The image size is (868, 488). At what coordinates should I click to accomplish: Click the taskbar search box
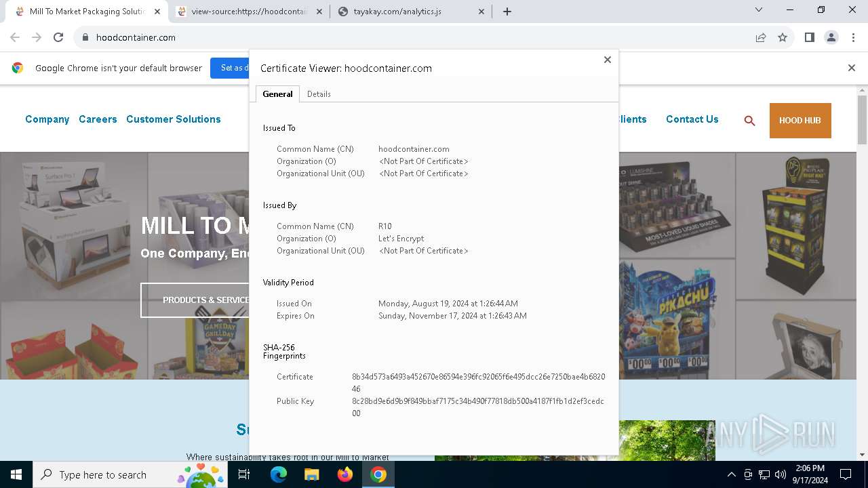[x=130, y=474]
